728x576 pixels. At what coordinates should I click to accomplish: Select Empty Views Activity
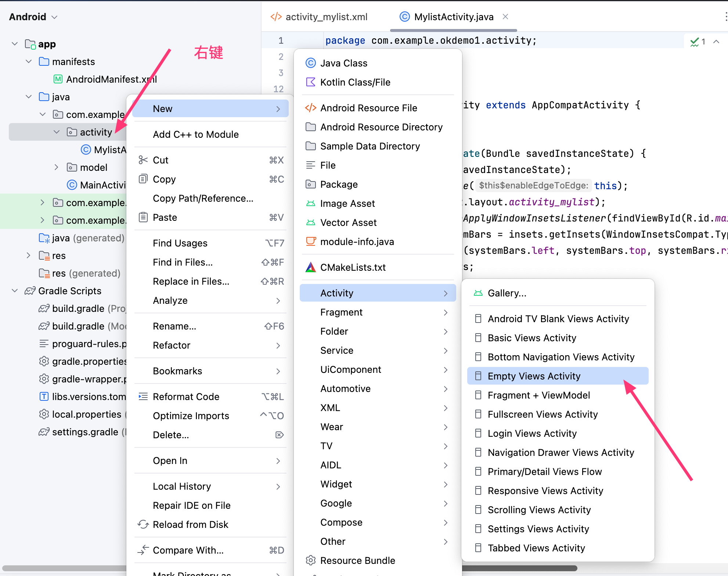coord(534,376)
